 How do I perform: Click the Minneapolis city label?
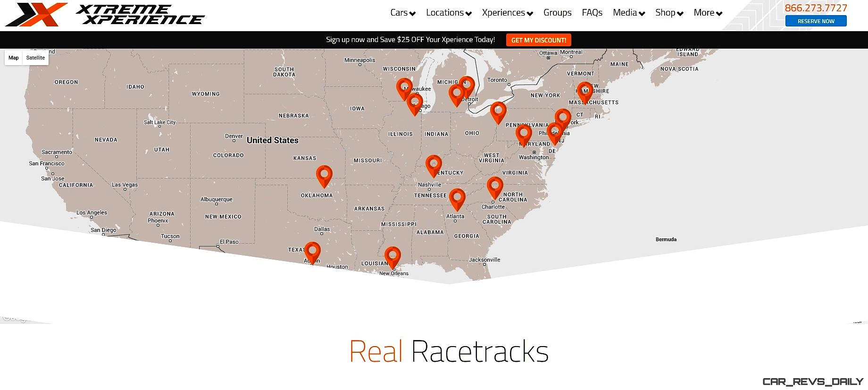(x=360, y=60)
